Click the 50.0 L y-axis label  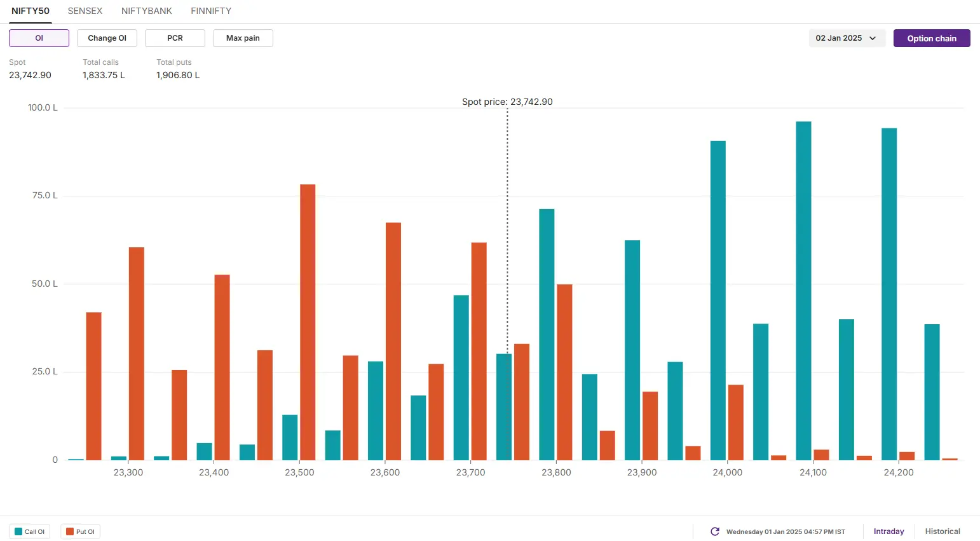[x=44, y=284]
